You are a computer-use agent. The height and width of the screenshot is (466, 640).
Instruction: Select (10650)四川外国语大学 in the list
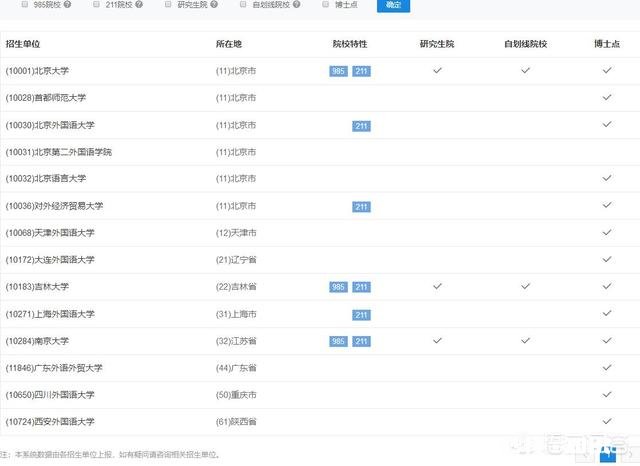[50, 395]
